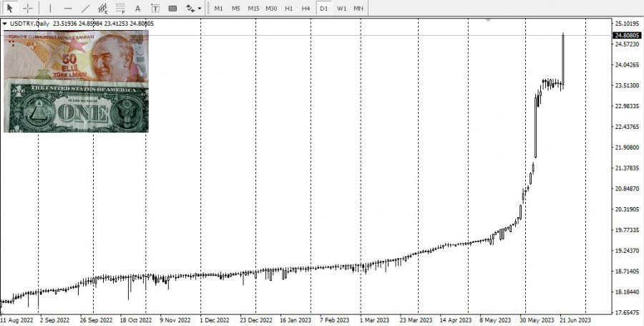Select the equidistant channel tool

104,8
